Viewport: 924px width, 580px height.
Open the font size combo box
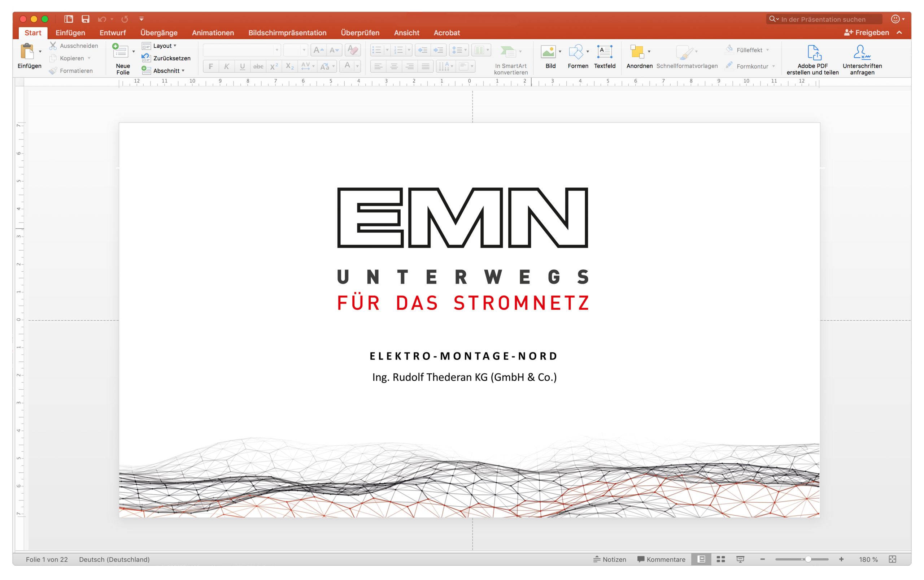[296, 50]
